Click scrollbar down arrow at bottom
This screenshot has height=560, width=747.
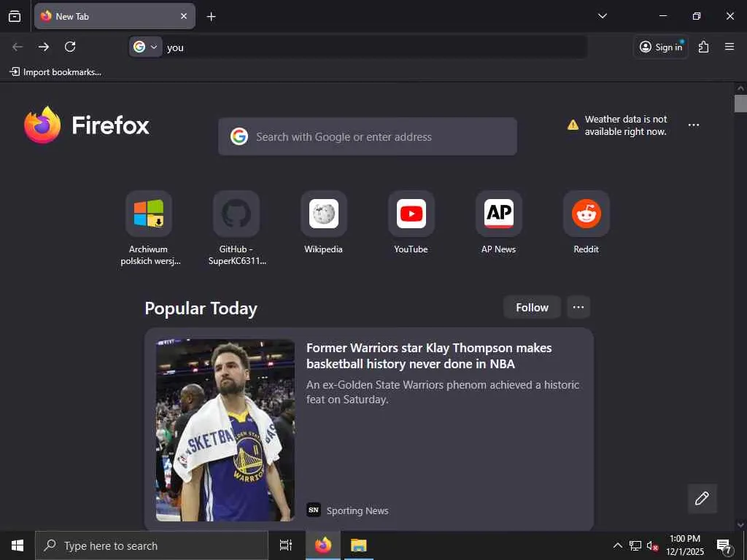pos(740,525)
